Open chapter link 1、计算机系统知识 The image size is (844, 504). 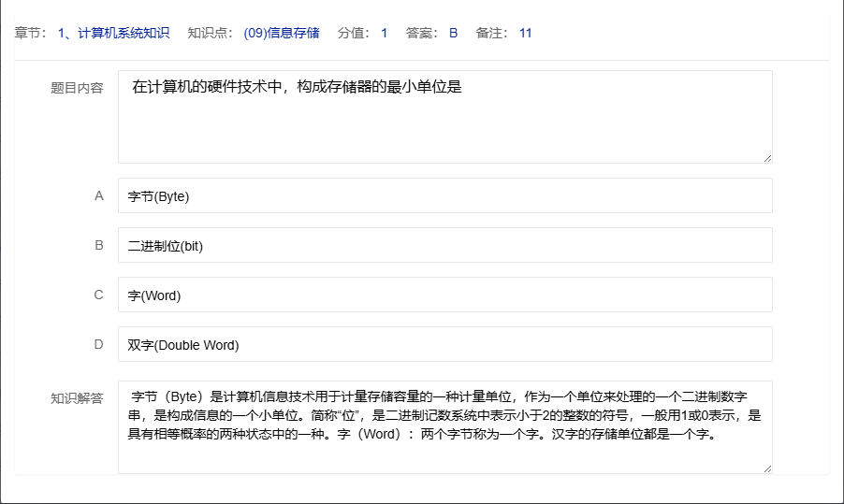[113, 34]
